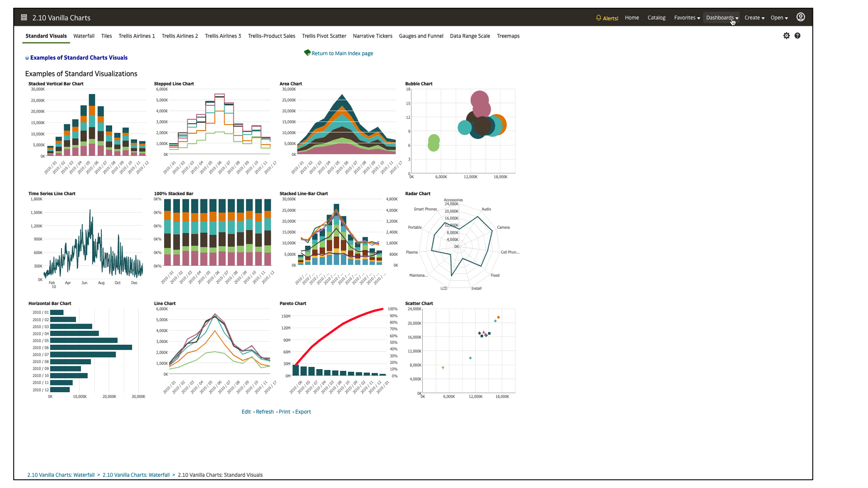The height and width of the screenshot is (488, 868).
Task: Open the user account profile icon
Action: pos(801,17)
